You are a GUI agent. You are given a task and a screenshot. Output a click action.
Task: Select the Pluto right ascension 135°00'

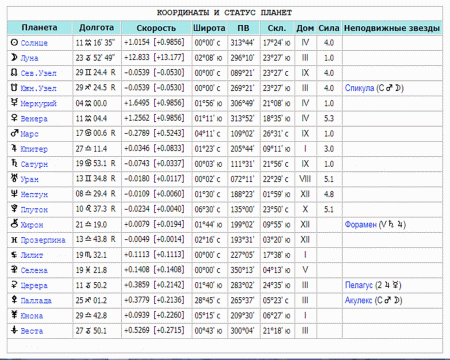tap(242, 209)
